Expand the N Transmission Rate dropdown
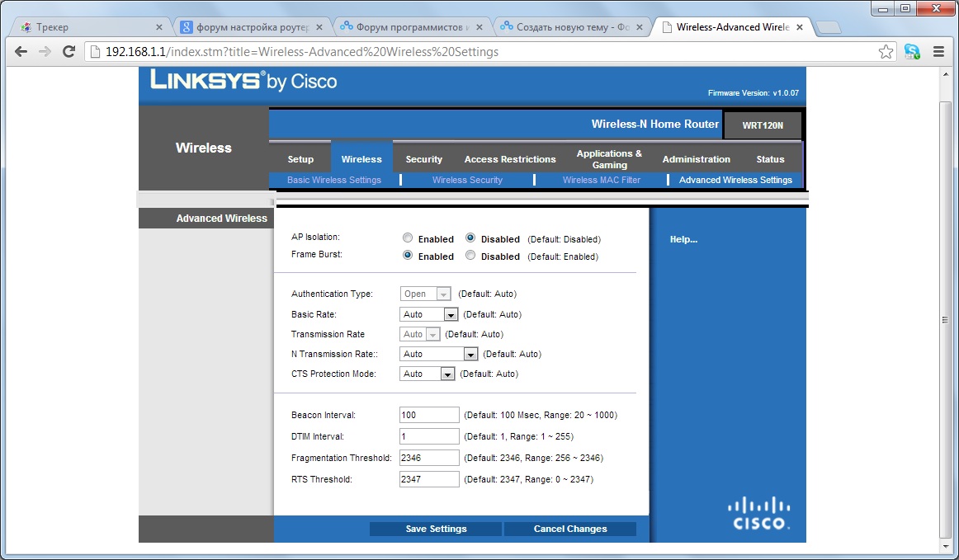 click(438, 354)
